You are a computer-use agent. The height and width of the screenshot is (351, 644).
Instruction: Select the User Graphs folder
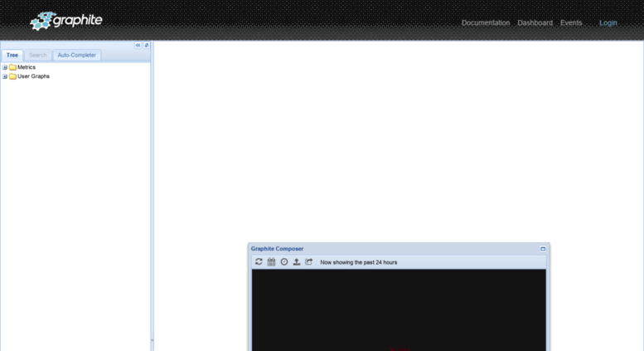click(33, 76)
